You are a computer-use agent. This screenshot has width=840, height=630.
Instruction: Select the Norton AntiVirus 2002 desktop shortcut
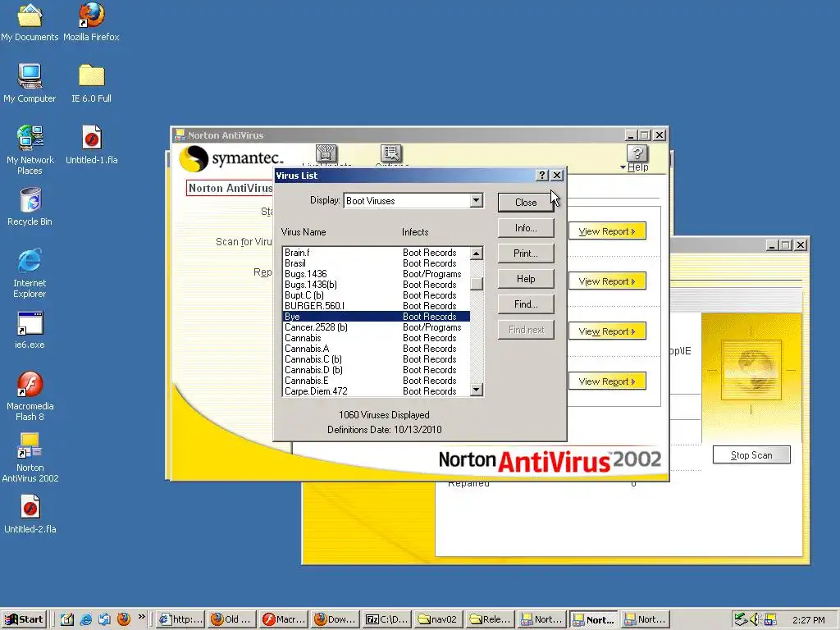pyautogui.click(x=30, y=458)
